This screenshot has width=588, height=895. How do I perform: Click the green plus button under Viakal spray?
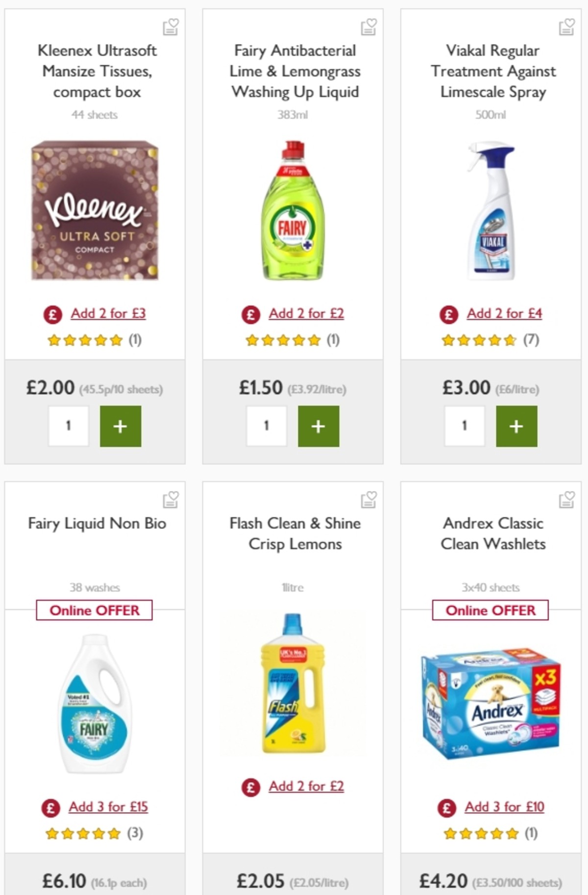pos(515,426)
